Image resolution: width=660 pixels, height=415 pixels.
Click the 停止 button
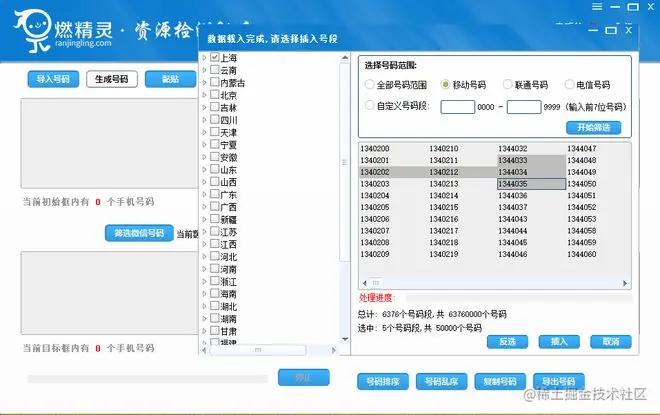tap(303, 377)
